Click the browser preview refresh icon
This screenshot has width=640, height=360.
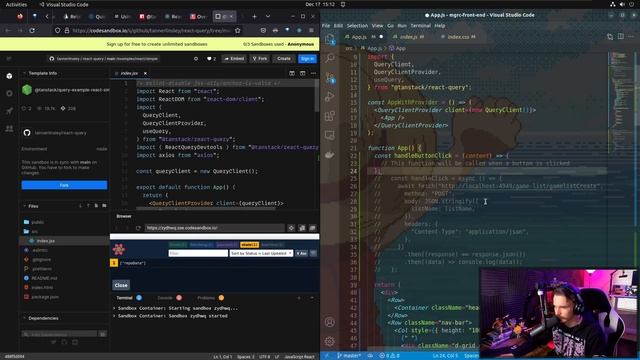pyautogui.click(x=138, y=228)
